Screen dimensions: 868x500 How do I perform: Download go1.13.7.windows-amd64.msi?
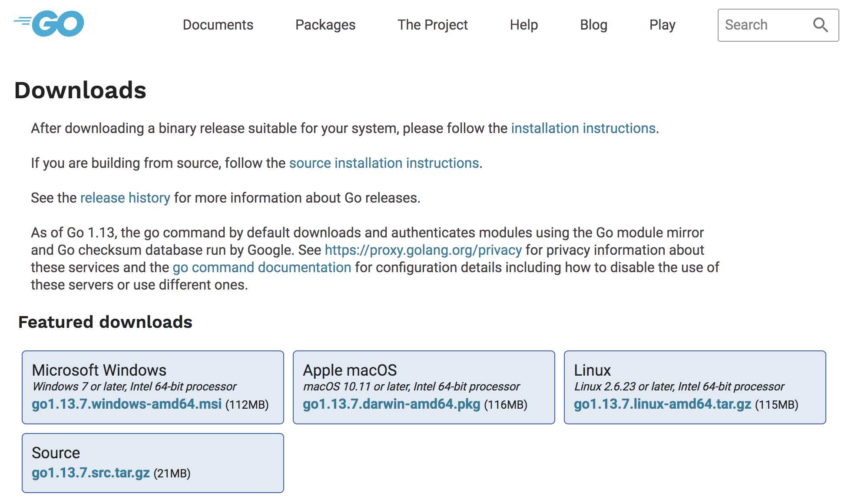[127, 404]
